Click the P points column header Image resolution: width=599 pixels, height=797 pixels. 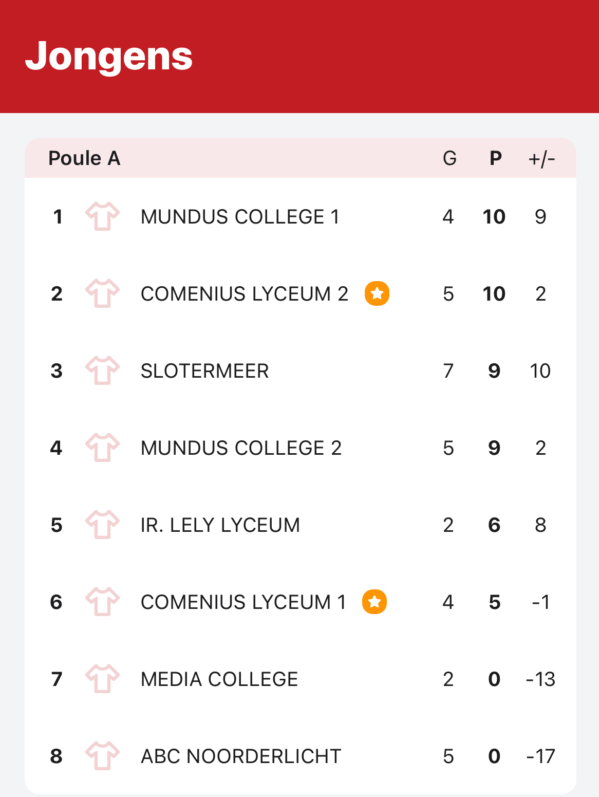pos(495,159)
